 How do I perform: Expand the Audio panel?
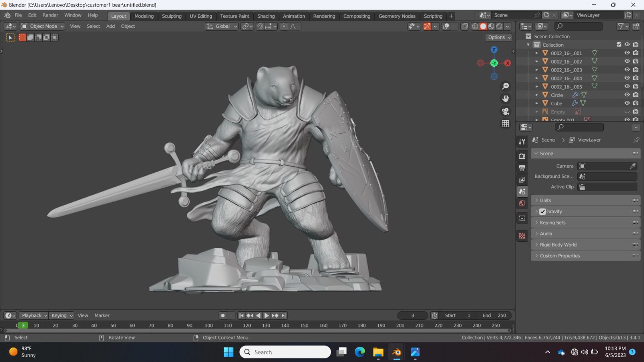586,234
